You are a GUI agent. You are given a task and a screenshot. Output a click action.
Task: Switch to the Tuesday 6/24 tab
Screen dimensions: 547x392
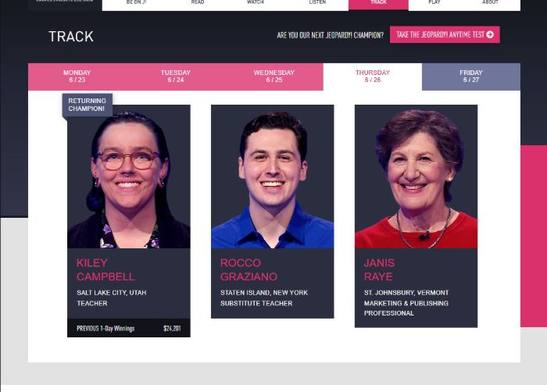tap(176, 77)
